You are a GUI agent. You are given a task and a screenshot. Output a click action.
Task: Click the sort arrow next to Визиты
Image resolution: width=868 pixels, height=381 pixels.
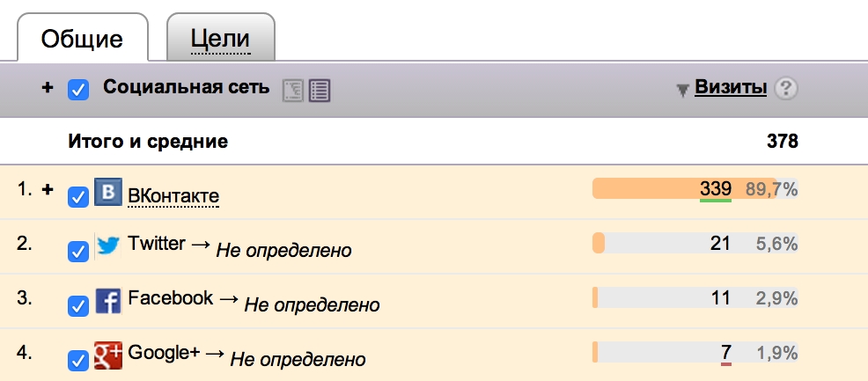[682, 89]
